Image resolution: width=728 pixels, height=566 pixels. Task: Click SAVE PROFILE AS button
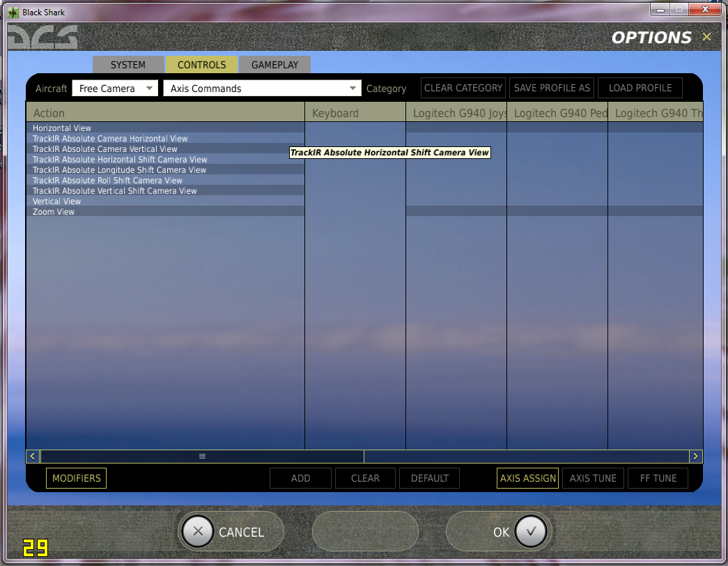(552, 88)
